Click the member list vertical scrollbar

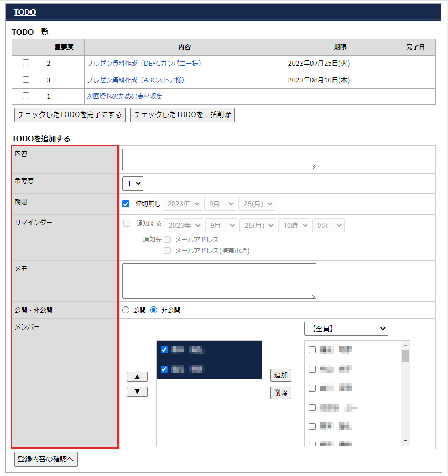tap(405, 393)
